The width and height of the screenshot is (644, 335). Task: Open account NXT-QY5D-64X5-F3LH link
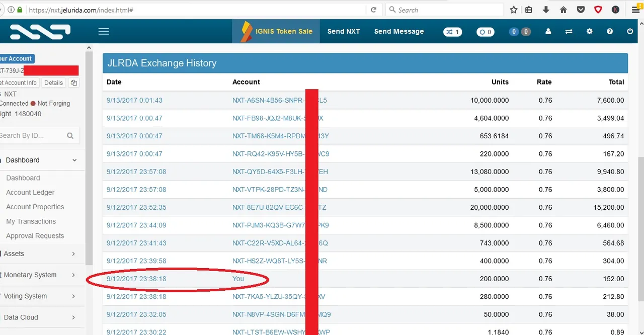280,172
